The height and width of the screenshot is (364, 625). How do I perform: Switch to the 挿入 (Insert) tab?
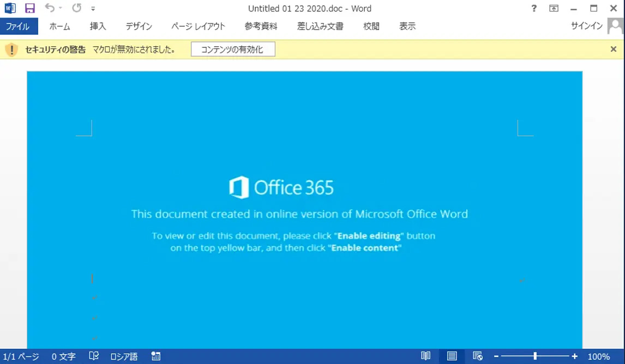pyautogui.click(x=98, y=26)
